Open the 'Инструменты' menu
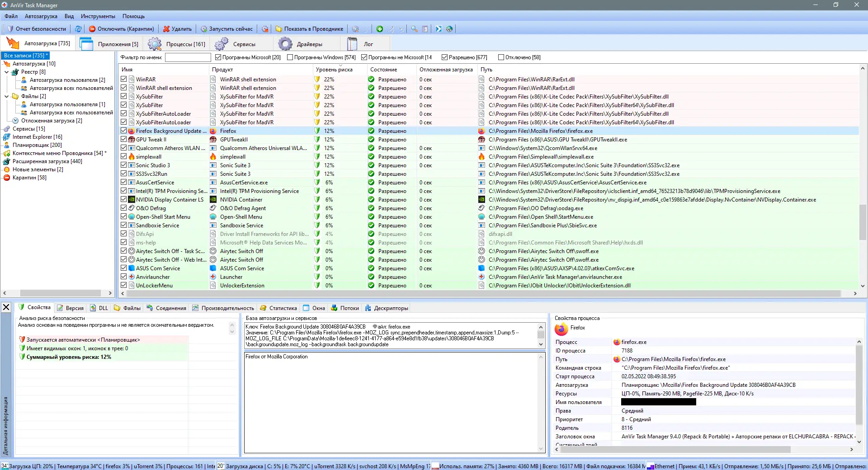The width and height of the screenshot is (868, 470). 98,16
